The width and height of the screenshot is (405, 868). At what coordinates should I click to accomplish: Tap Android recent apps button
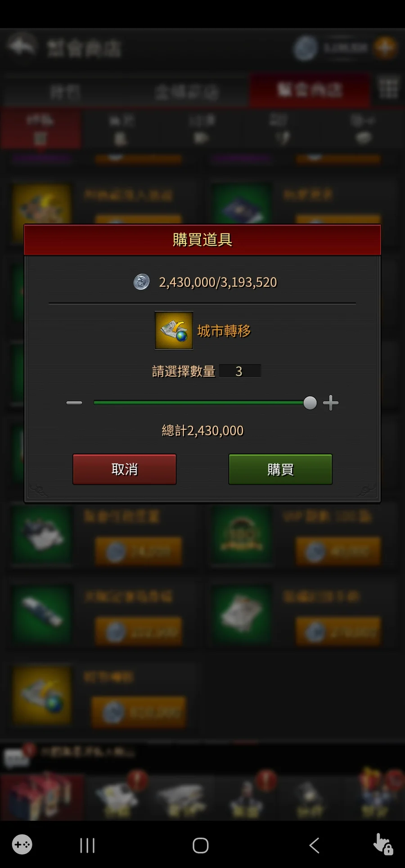pos(87,846)
